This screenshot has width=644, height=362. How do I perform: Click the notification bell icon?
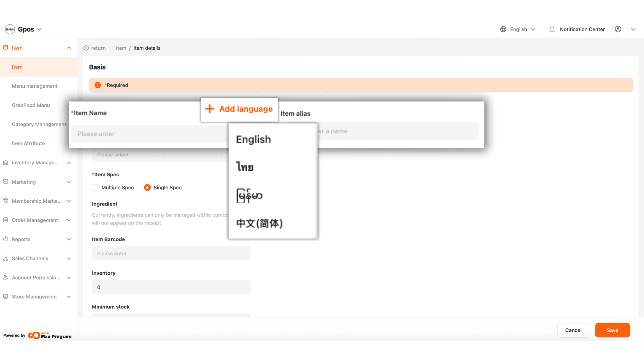(x=552, y=29)
